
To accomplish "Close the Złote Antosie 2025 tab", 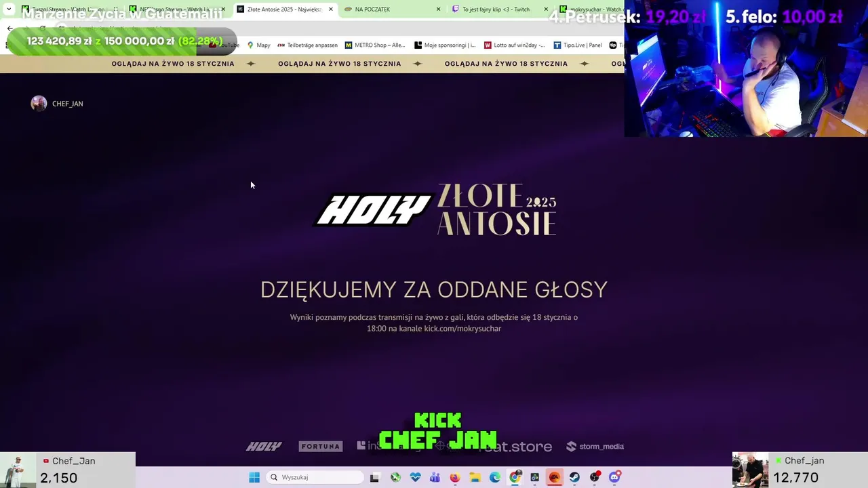I will [x=331, y=9].
